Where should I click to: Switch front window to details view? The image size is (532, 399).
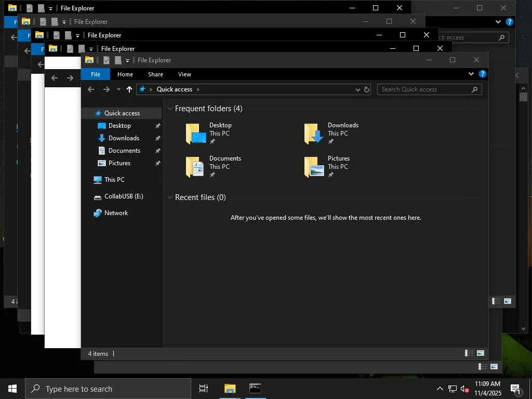coord(469,353)
